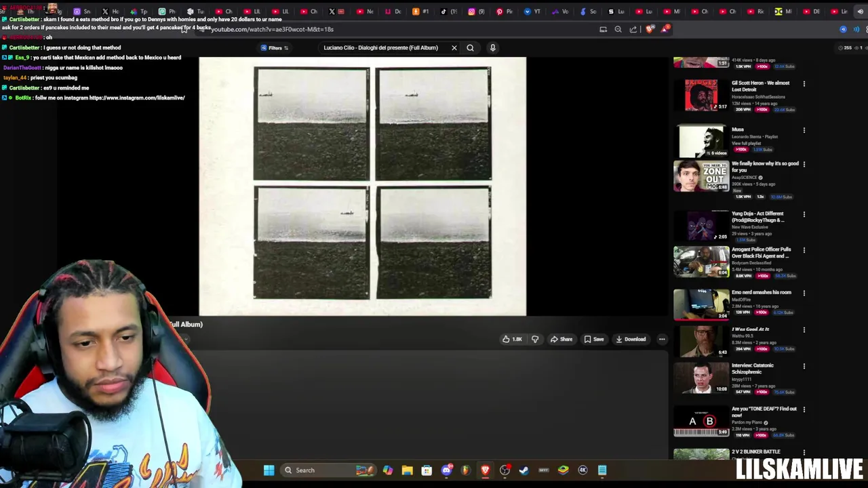Viewport: 868px width, 488px height.
Task: Open Gil Scott Heron We almost Lost Detroit thumbnail
Action: [x=701, y=95]
